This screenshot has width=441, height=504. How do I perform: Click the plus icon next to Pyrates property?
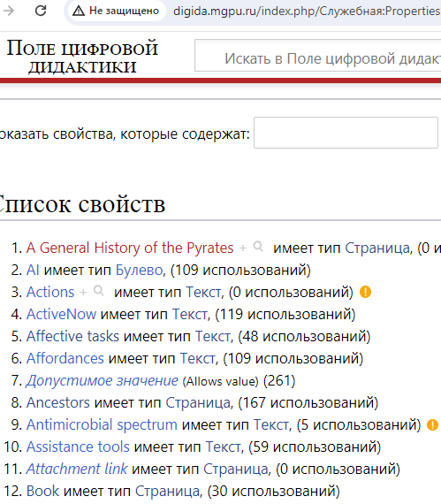[243, 248]
